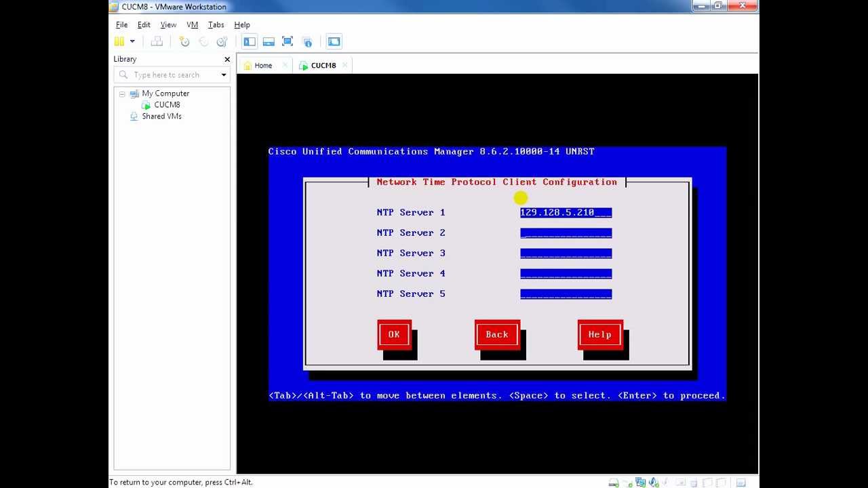
Task: Select Shared VMs in the library
Action: 161,116
